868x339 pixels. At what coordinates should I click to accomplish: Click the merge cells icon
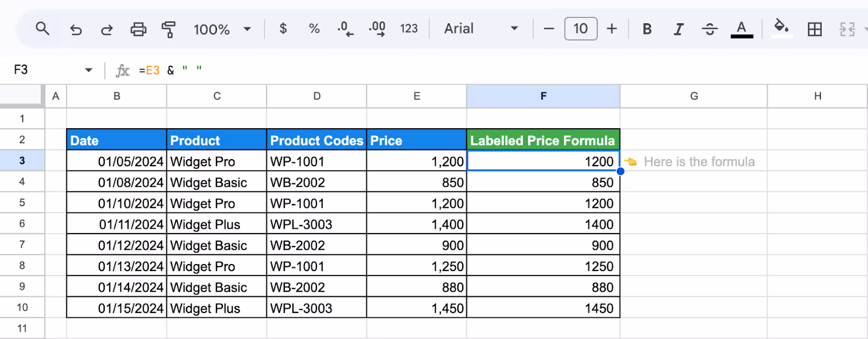click(x=847, y=29)
